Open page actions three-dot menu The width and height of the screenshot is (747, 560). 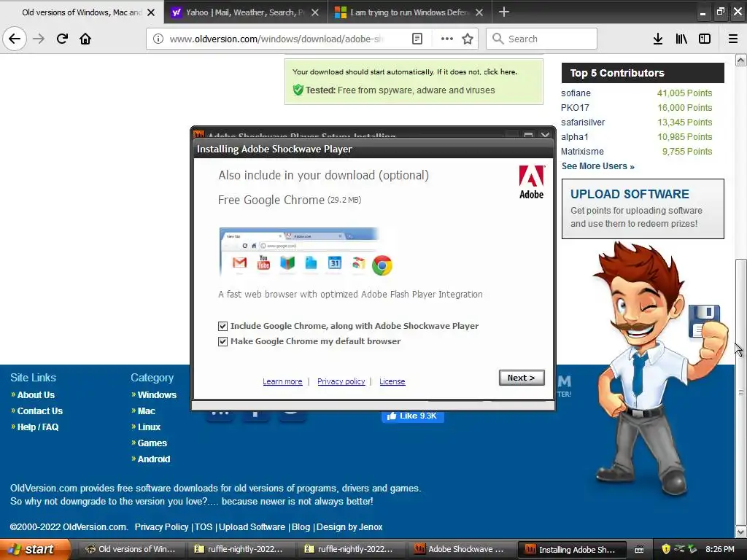pos(447,39)
